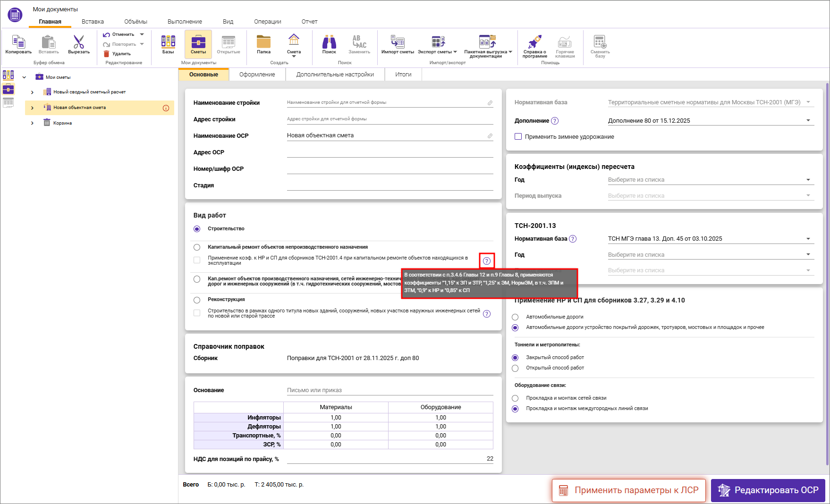This screenshot has height=504, width=830.
Task: Click the Импорт сметы icon
Action: (x=398, y=42)
